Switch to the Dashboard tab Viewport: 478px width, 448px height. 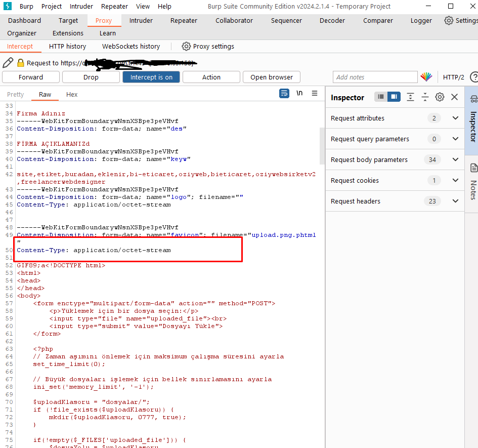[x=24, y=20]
